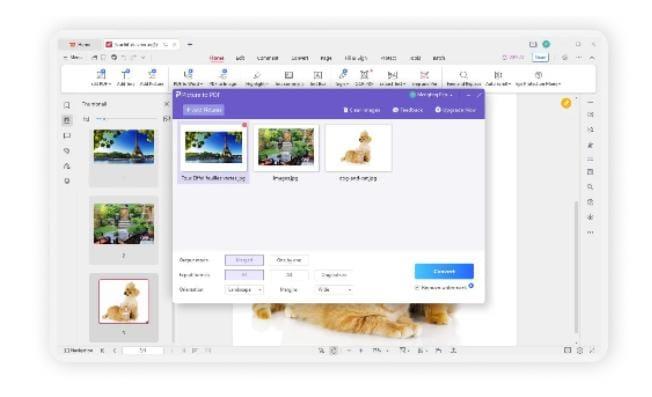Tick the Remove watermark checkbox
The image size is (652, 397).
(417, 287)
